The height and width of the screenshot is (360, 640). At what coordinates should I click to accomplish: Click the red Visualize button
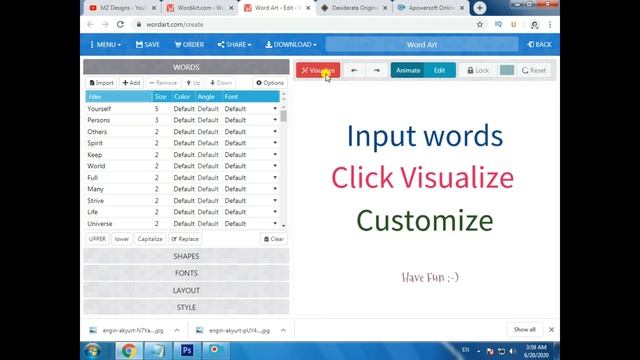tap(318, 70)
